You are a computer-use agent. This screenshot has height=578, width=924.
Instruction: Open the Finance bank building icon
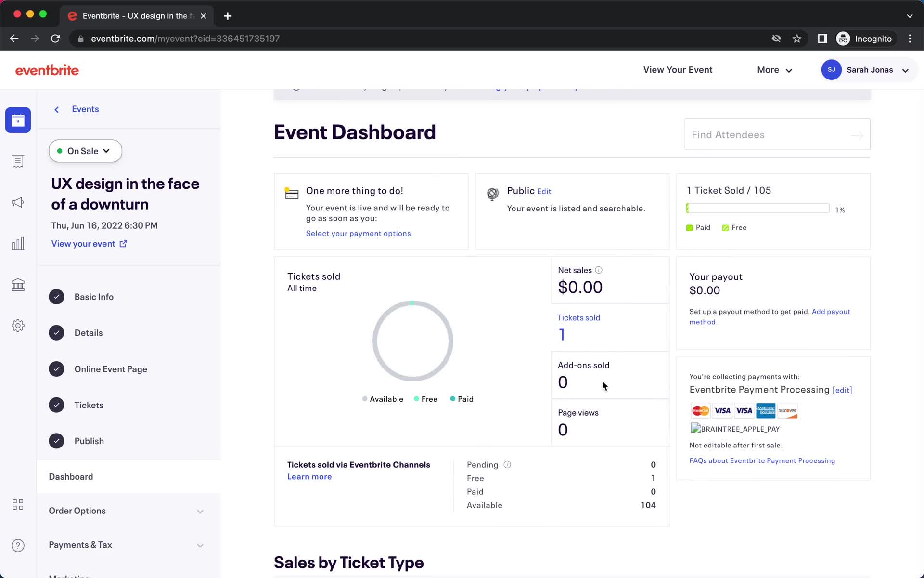pos(18,285)
